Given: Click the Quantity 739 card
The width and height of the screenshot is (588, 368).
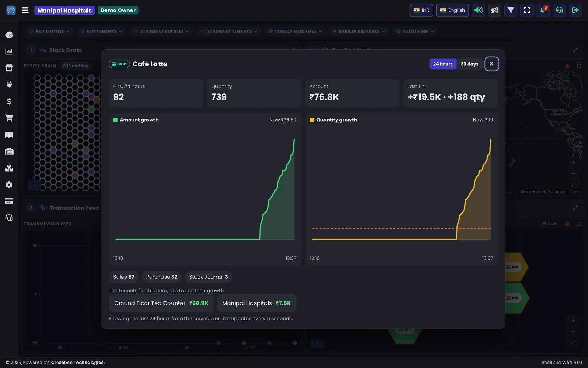Looking at the screenshot, I should pos(254,93).
